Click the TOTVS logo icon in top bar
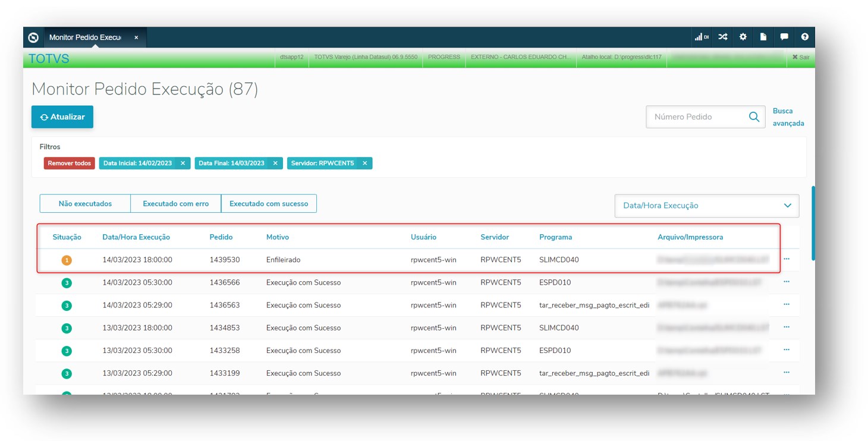 (34, 37)
